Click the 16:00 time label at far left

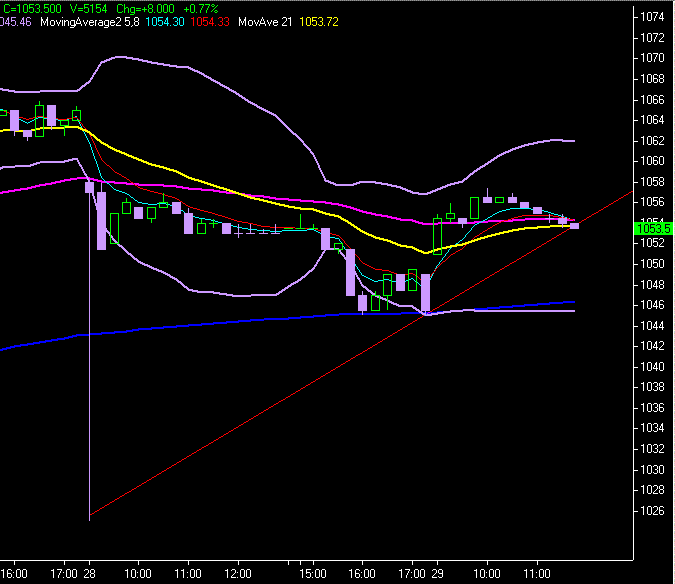[14, 574]
